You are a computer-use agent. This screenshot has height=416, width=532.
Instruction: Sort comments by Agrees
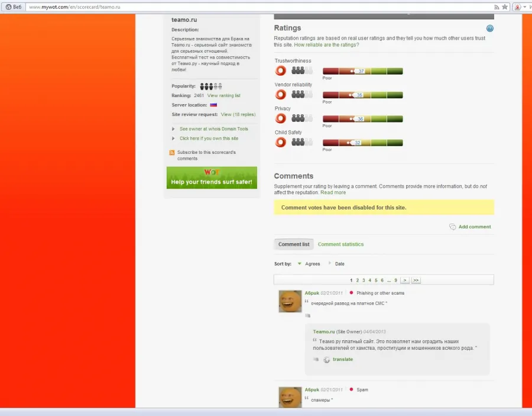(x=312, y=264)
